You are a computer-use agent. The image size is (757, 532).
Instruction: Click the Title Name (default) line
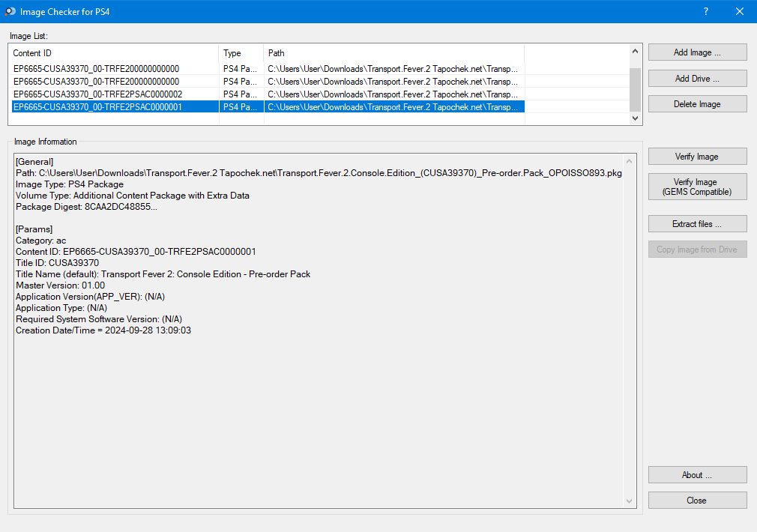click(x=163, y=274)
